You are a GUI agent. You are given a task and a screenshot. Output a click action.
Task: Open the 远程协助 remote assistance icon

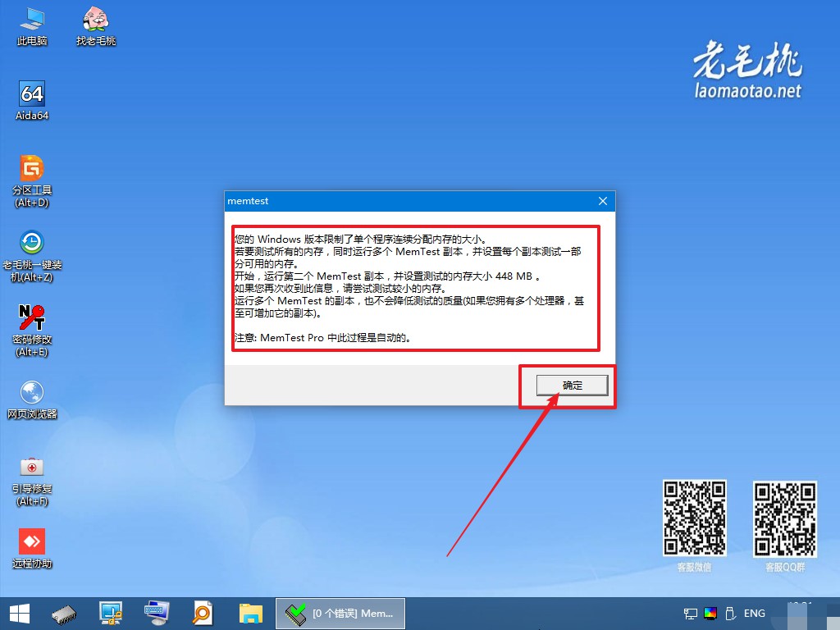32,548
